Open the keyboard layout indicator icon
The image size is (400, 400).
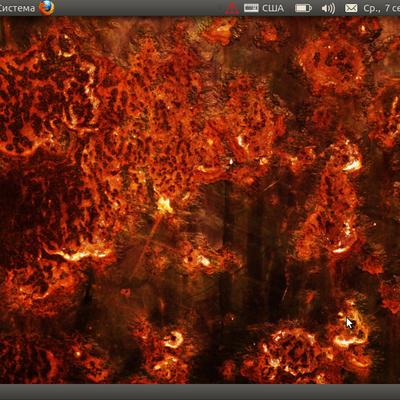tap(251, 8)
